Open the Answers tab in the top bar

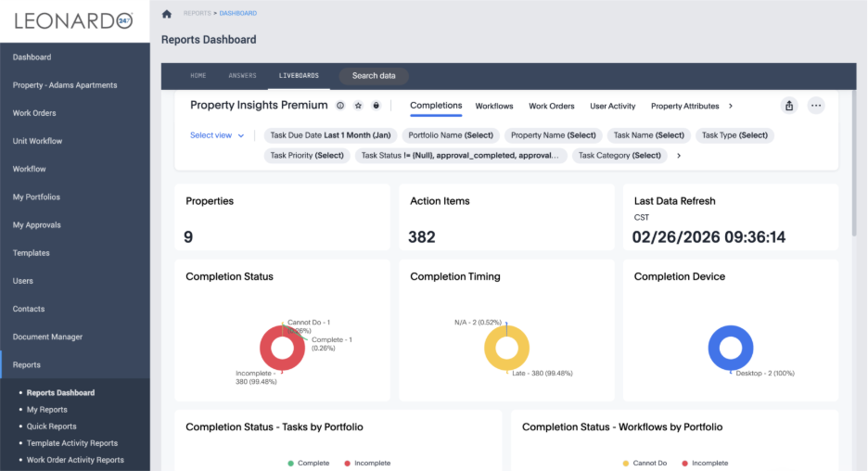point(242,76)
